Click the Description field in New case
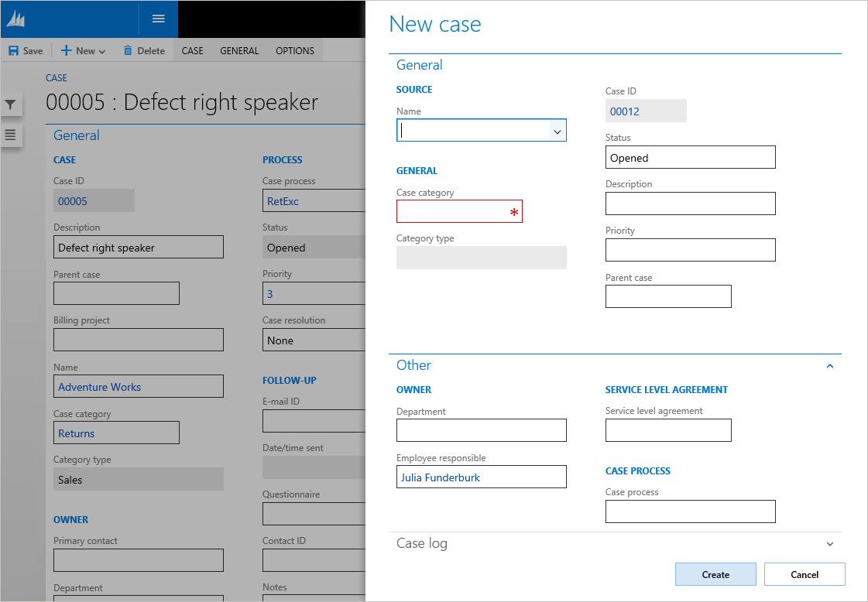Viewport: 868px width, 602px height. [x=691, y=204]
